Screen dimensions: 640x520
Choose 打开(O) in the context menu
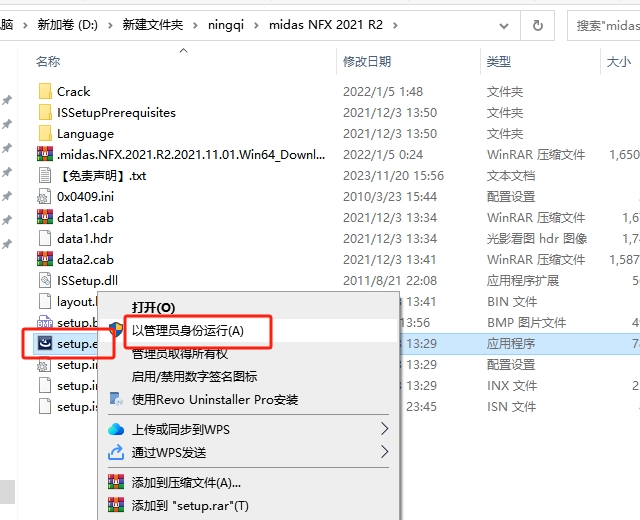pos(153,307)
